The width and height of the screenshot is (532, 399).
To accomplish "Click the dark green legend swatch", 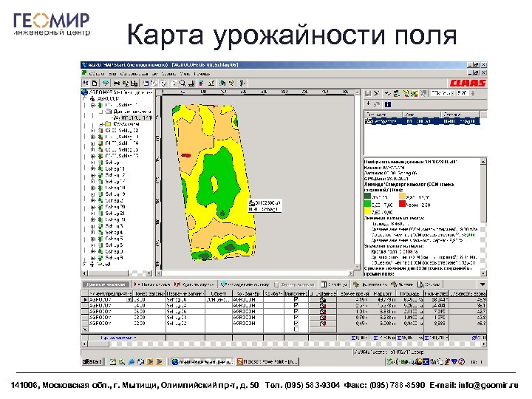I will [x=367, y=196].
